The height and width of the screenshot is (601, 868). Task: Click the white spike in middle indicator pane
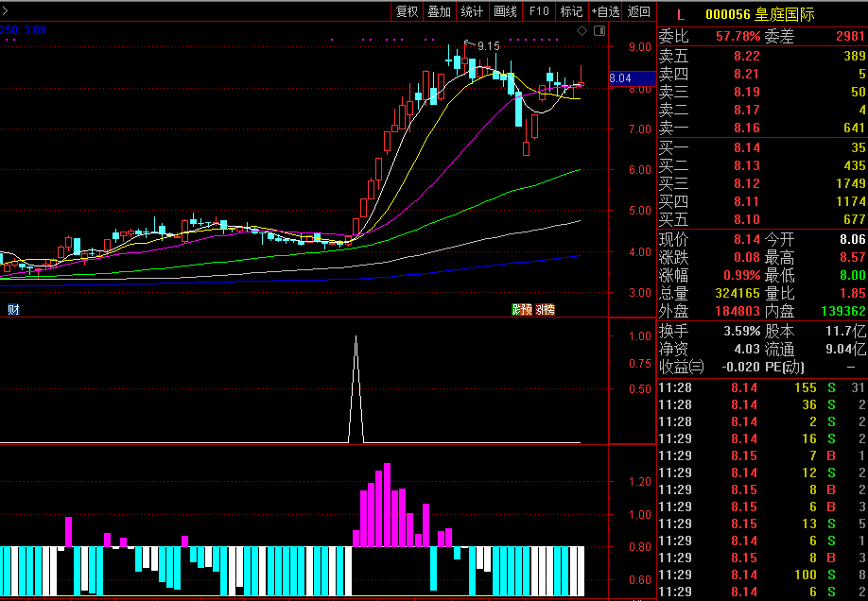[356, 387]
